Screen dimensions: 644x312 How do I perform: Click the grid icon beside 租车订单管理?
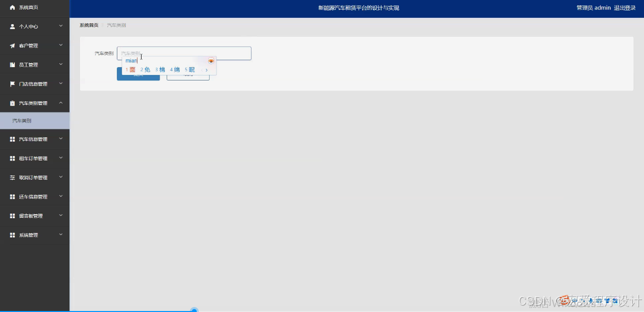(12, 158)
